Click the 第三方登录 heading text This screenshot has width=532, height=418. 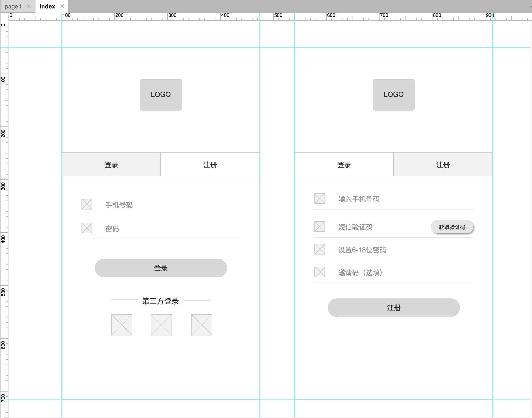[160, 301]
